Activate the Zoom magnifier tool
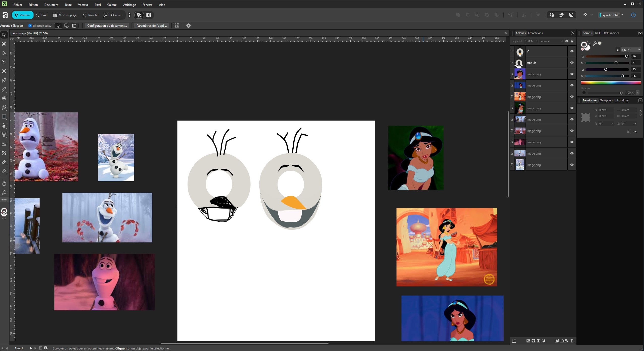This screenshot has height=351, width=644. click(x=4, y=193)
